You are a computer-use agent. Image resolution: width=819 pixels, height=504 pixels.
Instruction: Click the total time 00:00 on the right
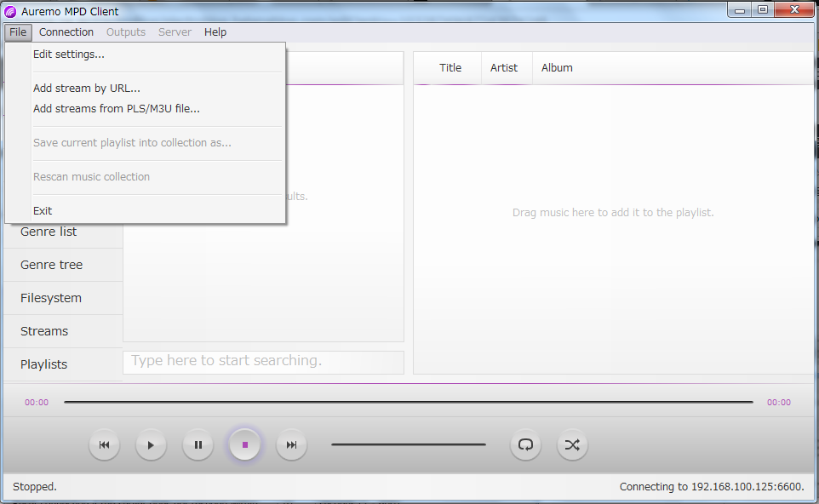(x=779, y=402)
